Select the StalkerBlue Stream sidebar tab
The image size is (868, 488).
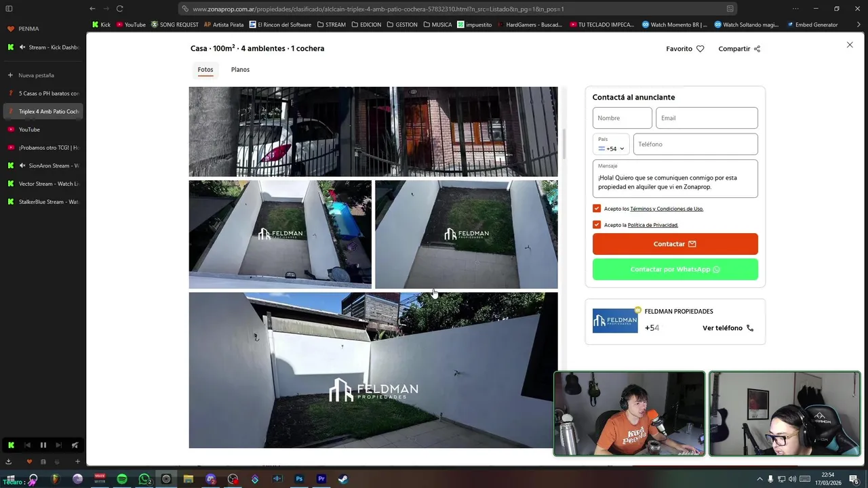pyautogui.click(x=43, y=201)
